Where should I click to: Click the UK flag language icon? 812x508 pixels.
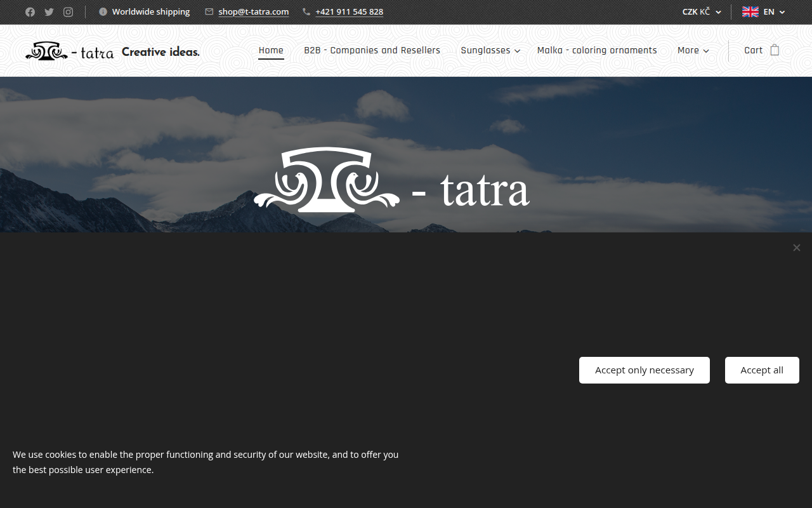[x=750, y=12]
